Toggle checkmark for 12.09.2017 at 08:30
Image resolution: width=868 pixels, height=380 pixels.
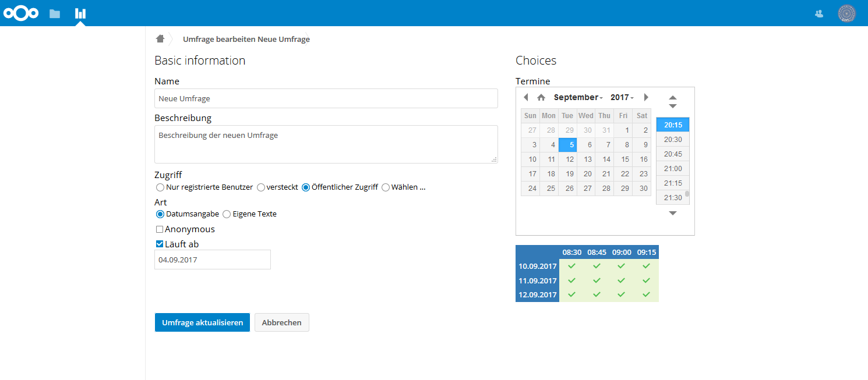(x=571, y=294)
